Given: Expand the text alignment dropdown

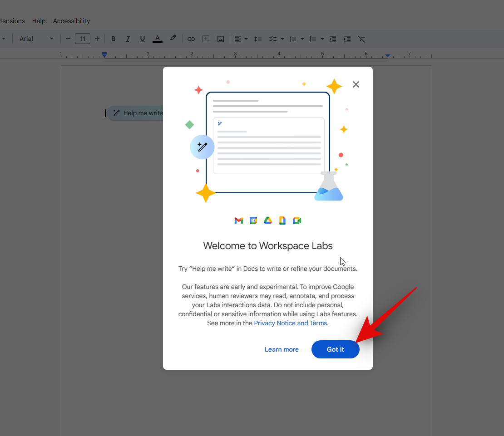Looking at the screenshot, I should 246,39.
